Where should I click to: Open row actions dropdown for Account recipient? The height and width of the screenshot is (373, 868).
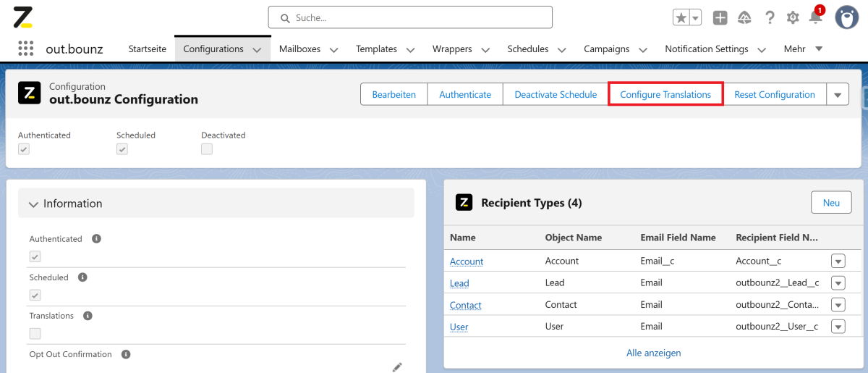pyautogui.click(x=838, y=261)
